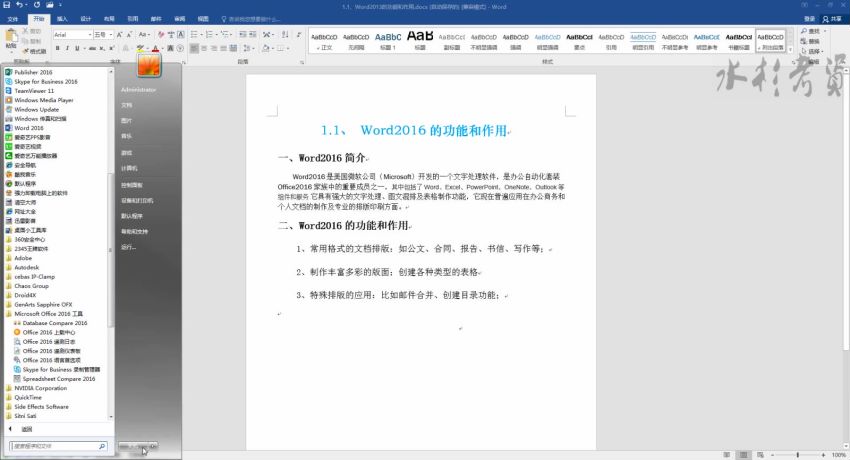Screen dimensions: 850x460
Task: Switch to the 视图 view tab
Action: 203,19
